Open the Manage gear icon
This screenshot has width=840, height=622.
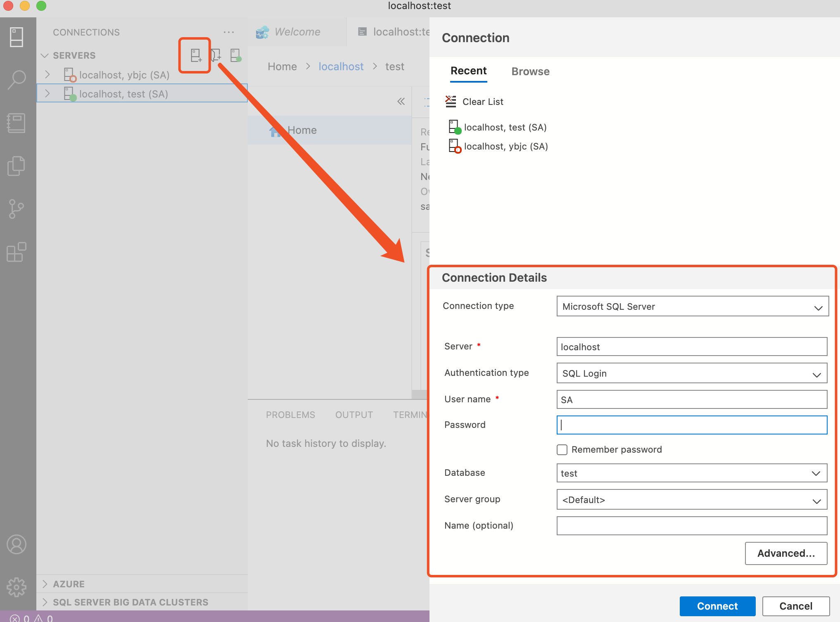tap(17, 587)
